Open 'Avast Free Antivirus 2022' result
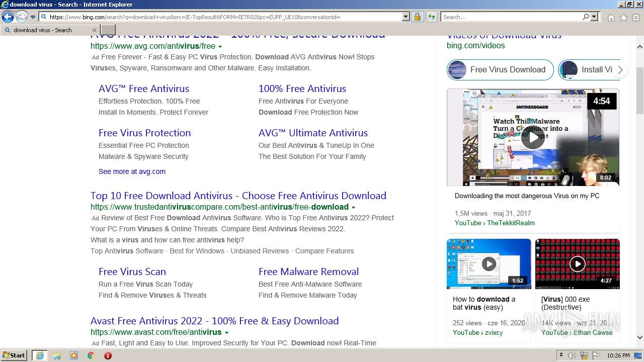The image size is (644, 362). click(x=214, y=321)
